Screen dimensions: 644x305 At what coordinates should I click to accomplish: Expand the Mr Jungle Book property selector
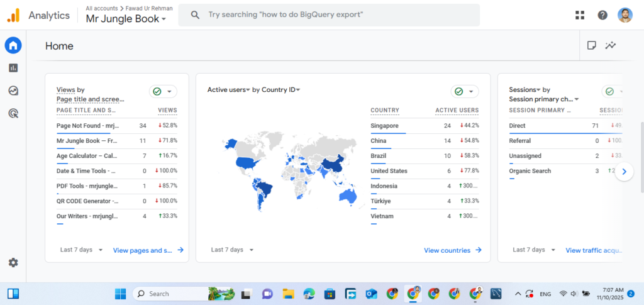coord(126,19)
